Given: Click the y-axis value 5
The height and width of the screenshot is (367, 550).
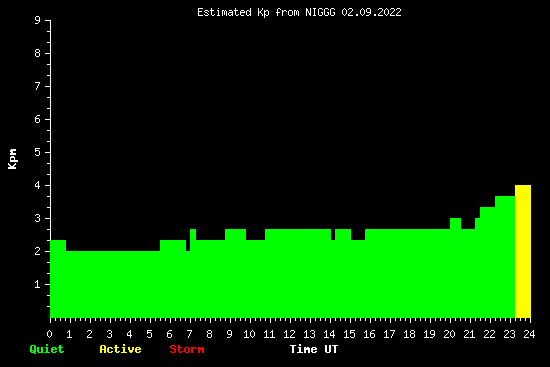Looking at the screenshot, I should [38, 152].
